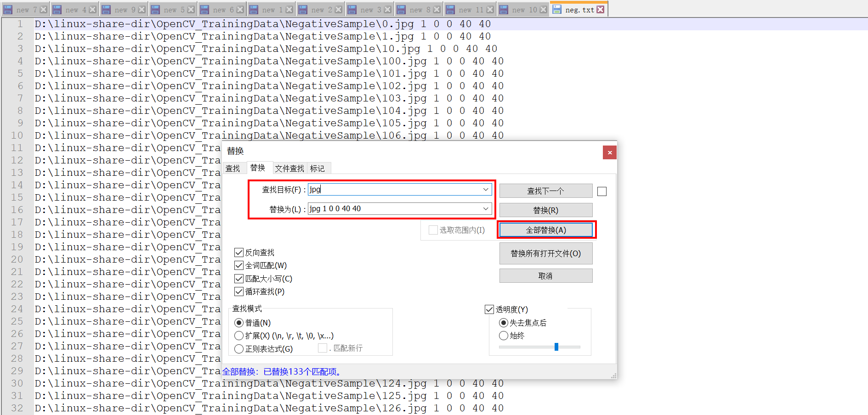Click the 取消 button
The image size is (868, 415).
546,276
